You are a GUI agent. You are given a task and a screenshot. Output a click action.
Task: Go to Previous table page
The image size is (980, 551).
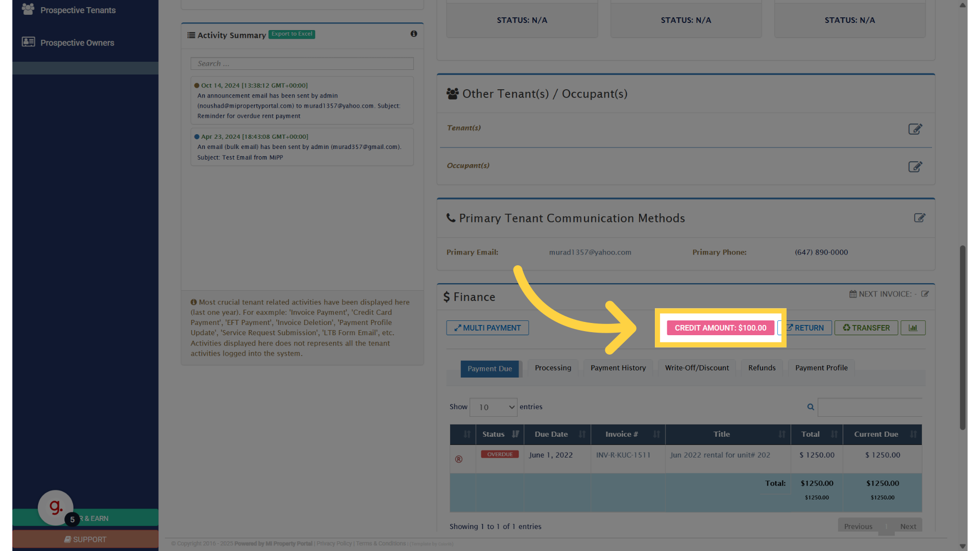coord(858,527)
